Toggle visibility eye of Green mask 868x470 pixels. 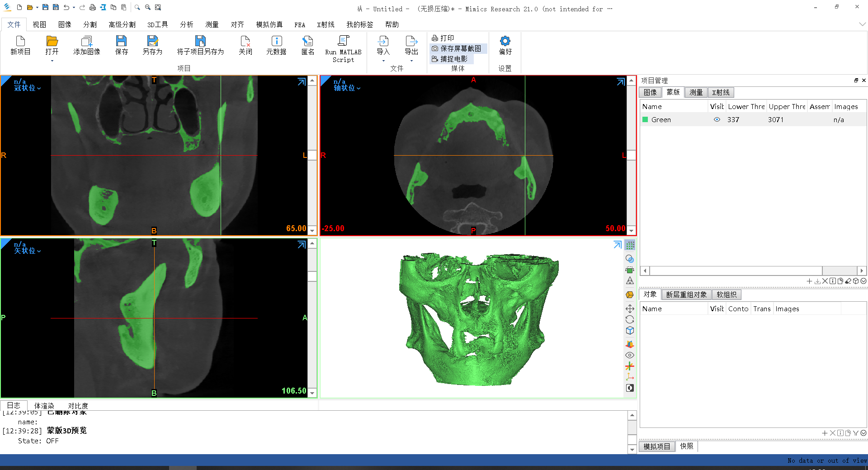click(717, 120)
